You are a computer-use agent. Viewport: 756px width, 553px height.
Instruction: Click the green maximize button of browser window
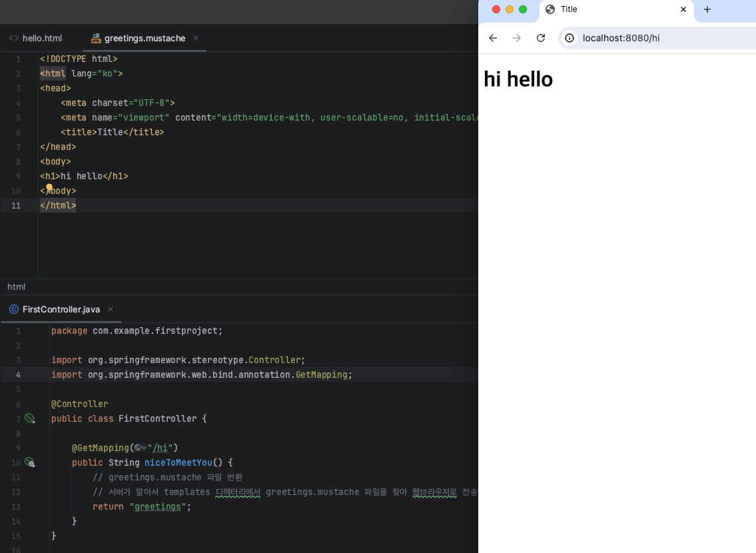pos(523,9)
